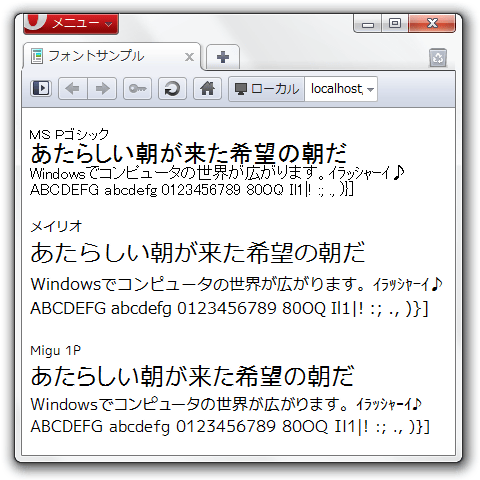Viewport: 480px width, 480px height.
Task: Click the ローカル security badge
Action: pyautogui.click(x=267, y=89)
